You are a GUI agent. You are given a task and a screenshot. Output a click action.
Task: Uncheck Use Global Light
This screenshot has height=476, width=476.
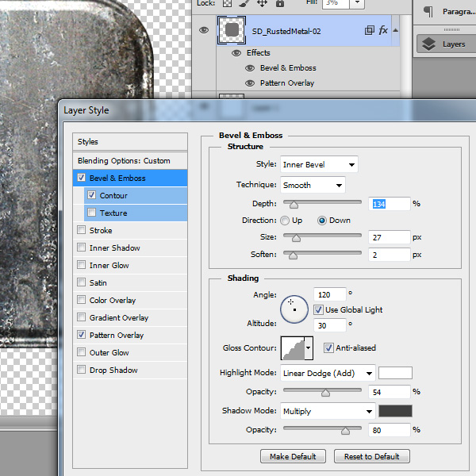click(318, 309)
